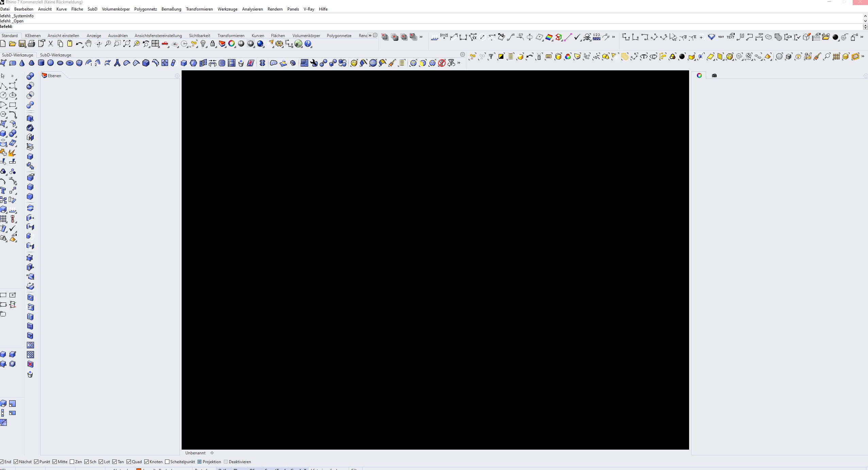Select the Unbenannt viewport tab
868x470 pixels.
coord(195,453)
